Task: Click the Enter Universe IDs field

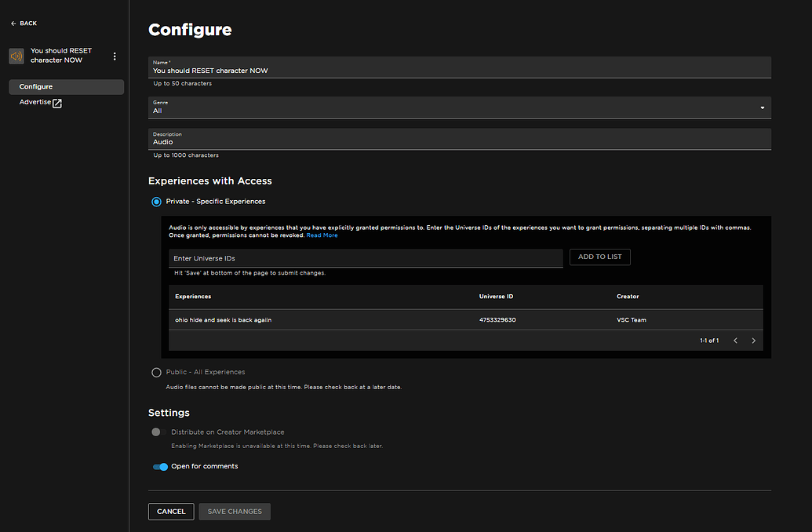Action: click(366, 258)
